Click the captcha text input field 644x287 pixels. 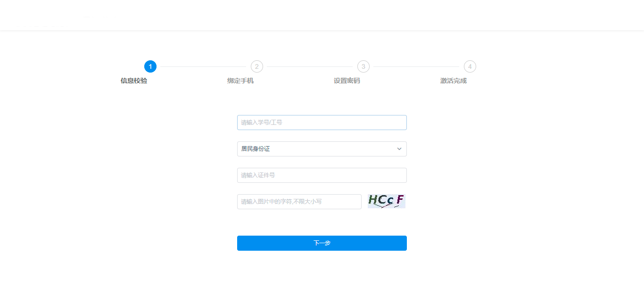299,202
